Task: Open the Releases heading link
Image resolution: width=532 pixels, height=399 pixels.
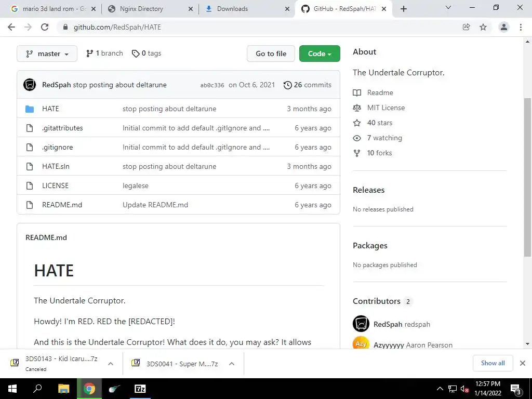Action: click(x=368, y=190)
